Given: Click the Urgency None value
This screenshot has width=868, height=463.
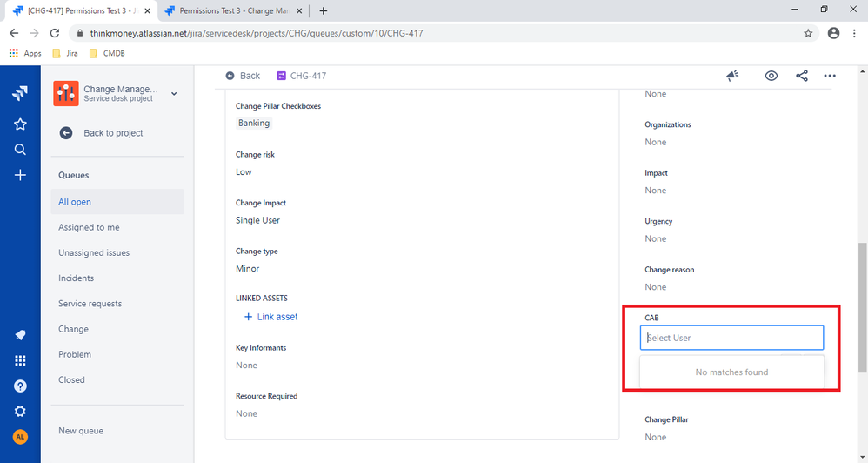Looking at the screenshot, I should [656, 238].
